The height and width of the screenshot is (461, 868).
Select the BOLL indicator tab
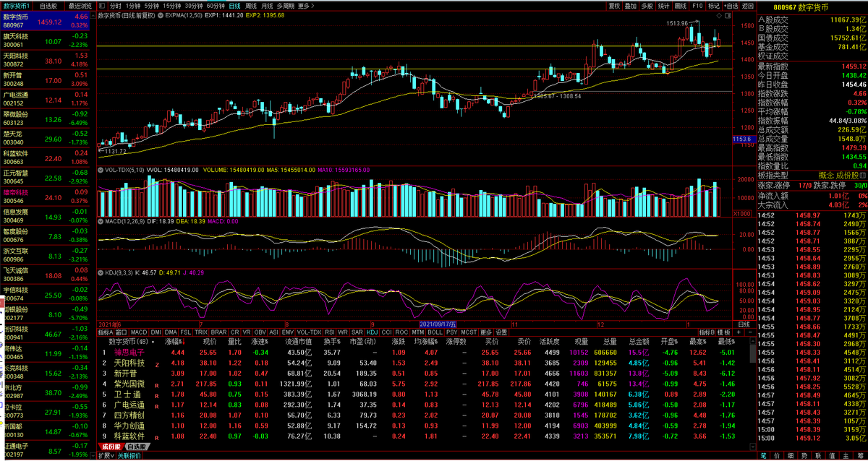point(435,332)
